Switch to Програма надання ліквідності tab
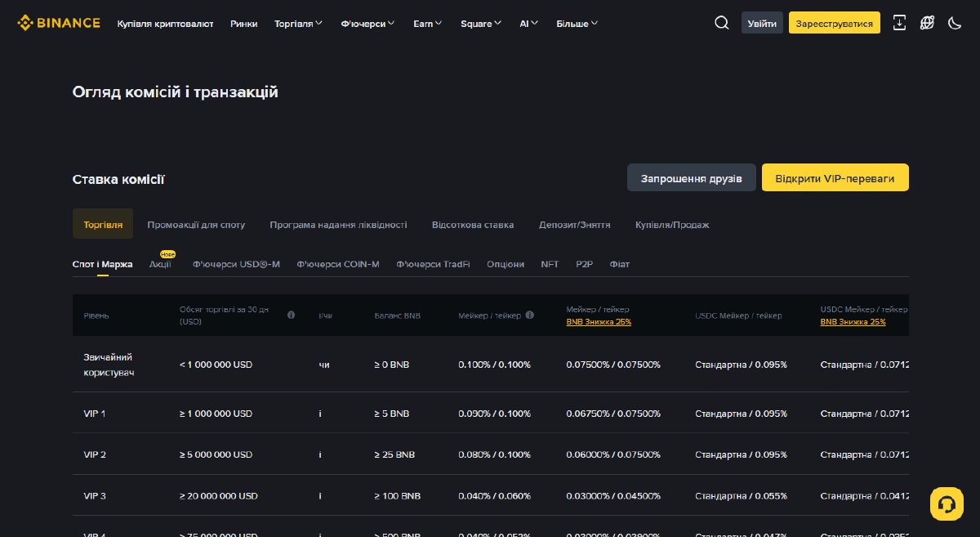 tap(338, 224)
